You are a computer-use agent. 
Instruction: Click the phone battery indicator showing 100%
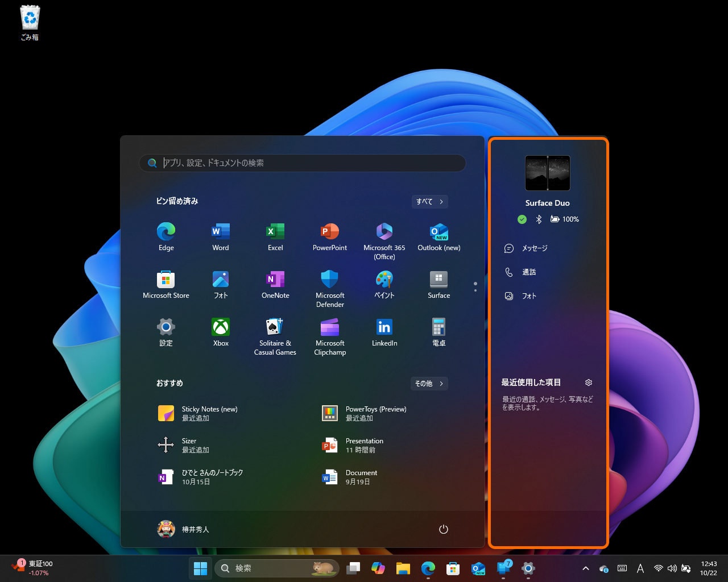pyautogui.click(x=565, y=219)
